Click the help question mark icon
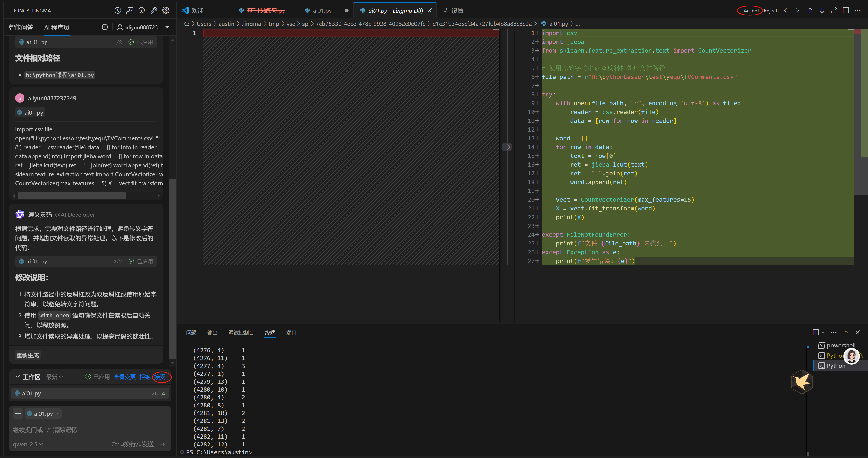The image size is (868, 458). pos(142,10)
